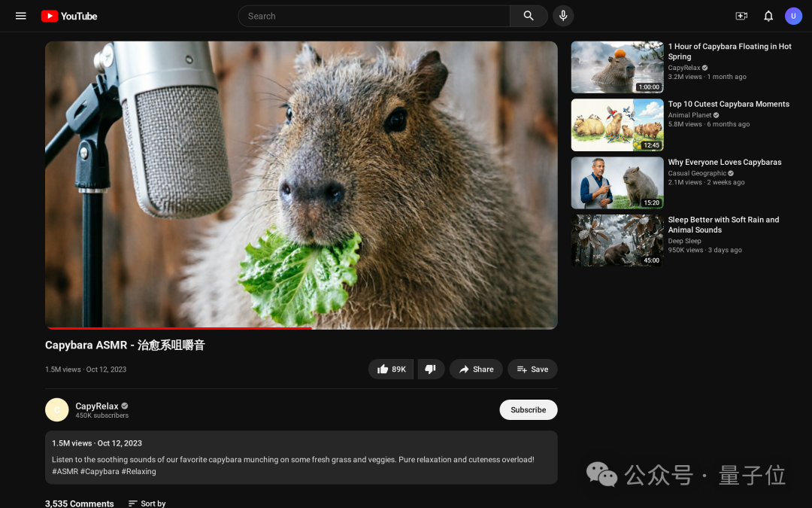The height and width of the screenshot is (508, 812).
Task: Open the CapyRelax channel name link
Action: click(x=97, y=405)
